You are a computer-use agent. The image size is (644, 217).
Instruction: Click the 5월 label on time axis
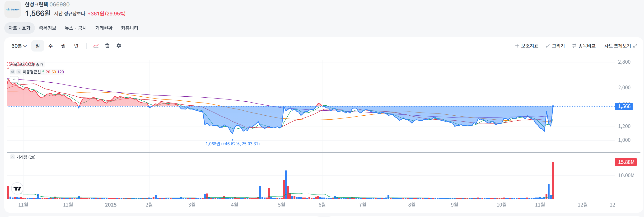pyautogui.click(x=281, y=205)
